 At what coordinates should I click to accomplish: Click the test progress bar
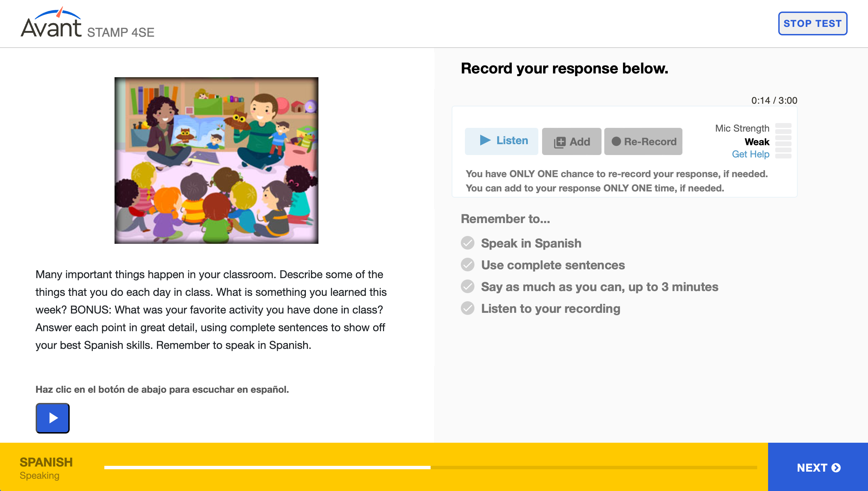pos(431,468)
